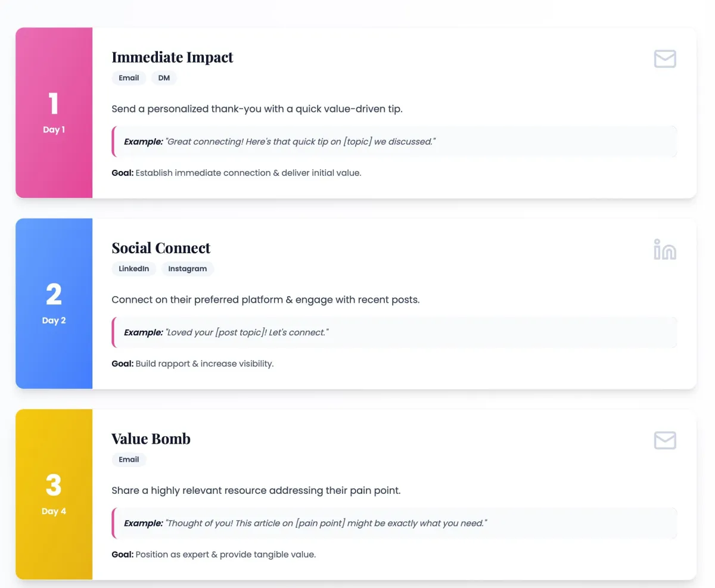Click the 'Great connecting!' example quote box
This screenshot has width=715, height=588.
(394, 142)
